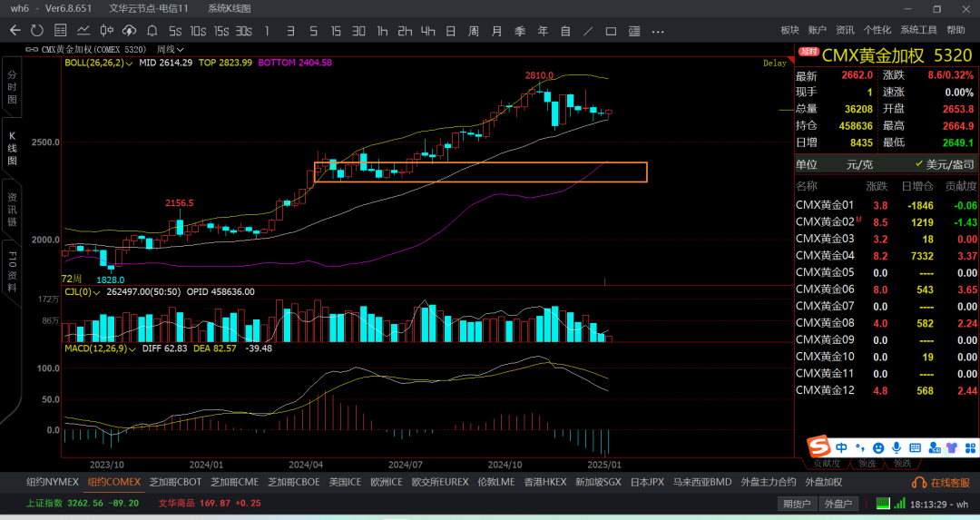Image resolution: width=980 pixels, height=520 pixels.
Task: Activate voice input microphone icon
Action: pos(897,447)
